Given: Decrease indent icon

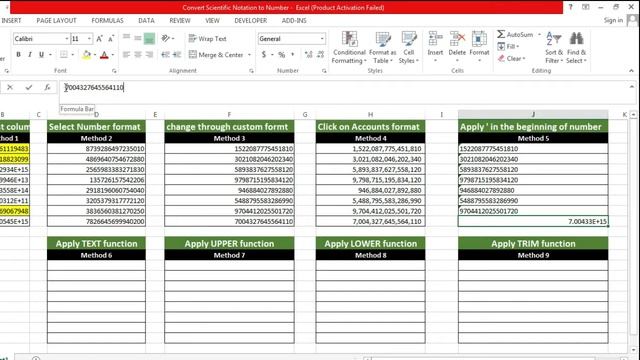Looking at the screenshot, I should (x=165, y=54).
